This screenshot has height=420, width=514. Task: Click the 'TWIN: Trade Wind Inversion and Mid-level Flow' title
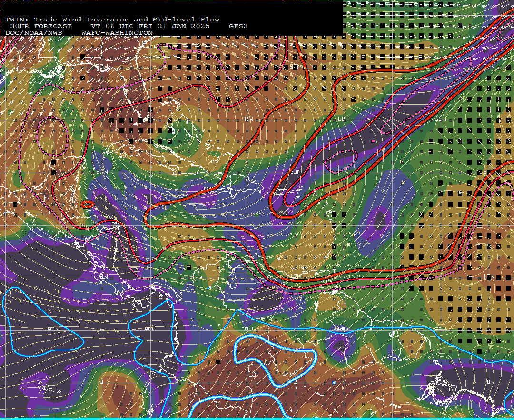coord(112,20)
